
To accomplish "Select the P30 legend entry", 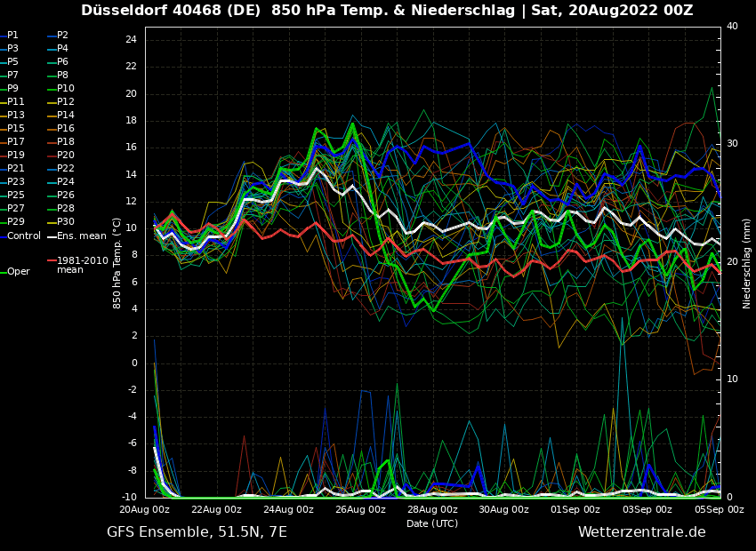I will (65, 222).
